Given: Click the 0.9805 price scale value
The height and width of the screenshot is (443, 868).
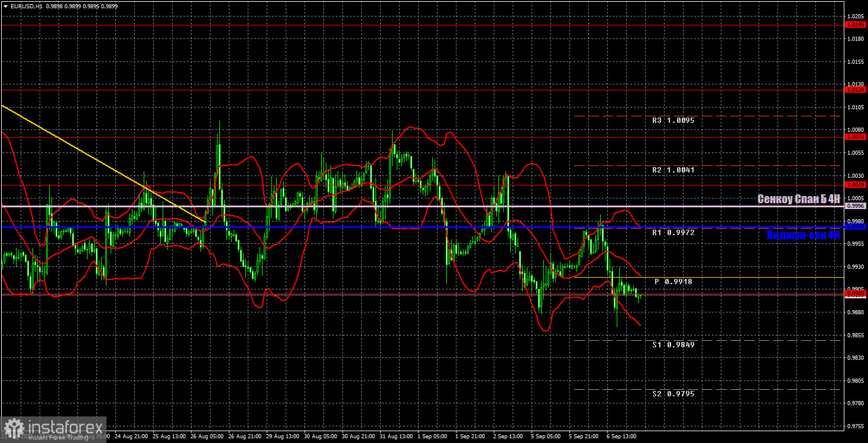Looking at the screenshot, I should pos(855,381).
